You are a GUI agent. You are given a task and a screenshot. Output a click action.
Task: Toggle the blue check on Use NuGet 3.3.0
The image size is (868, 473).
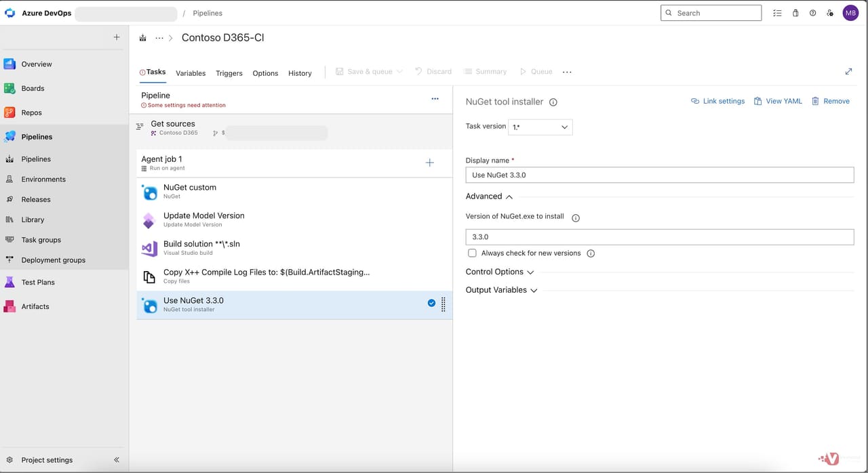click(431, 303)
